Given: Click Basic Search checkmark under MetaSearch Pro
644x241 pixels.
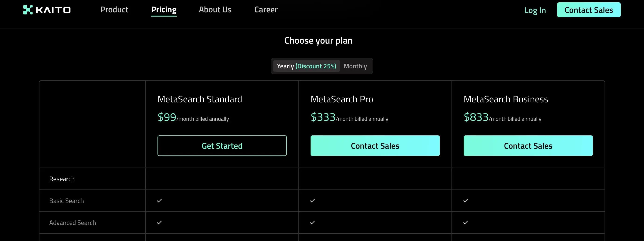Looking at the screenshot, I should 312,200.
